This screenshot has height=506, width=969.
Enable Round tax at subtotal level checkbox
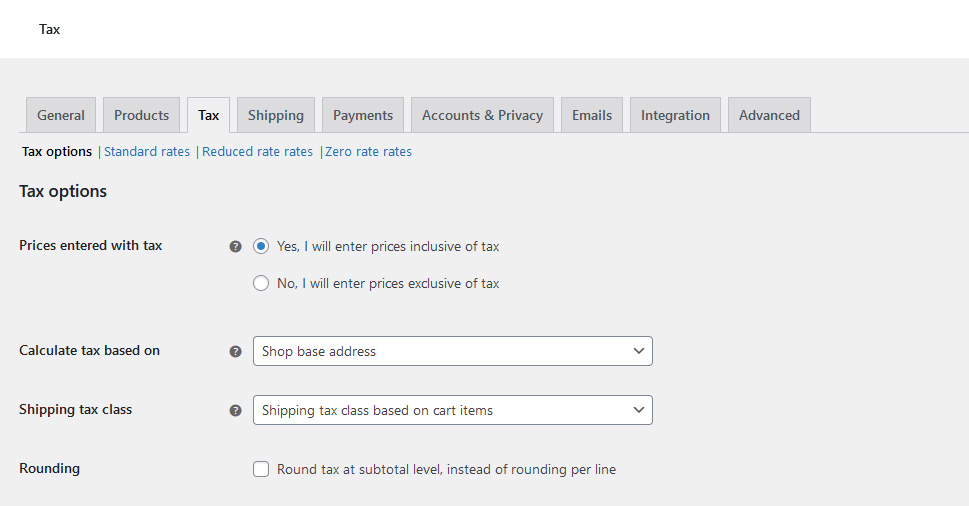click(261, 469)
